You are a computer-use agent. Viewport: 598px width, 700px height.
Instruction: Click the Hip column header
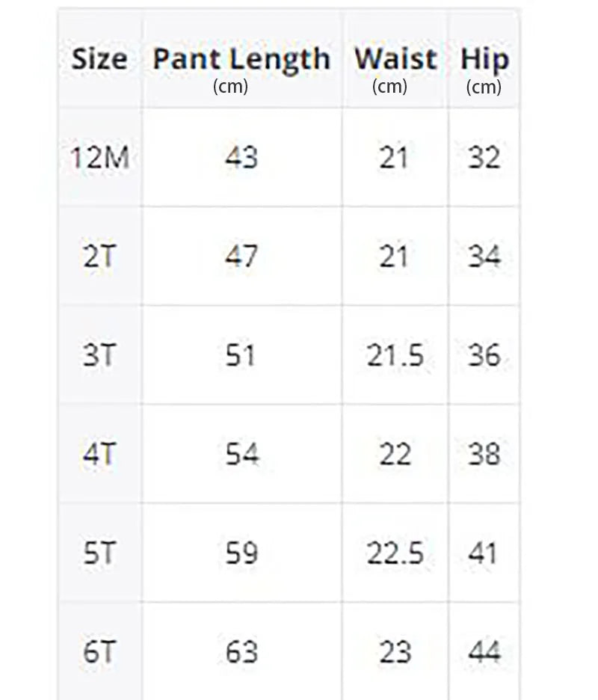point(484,60)
